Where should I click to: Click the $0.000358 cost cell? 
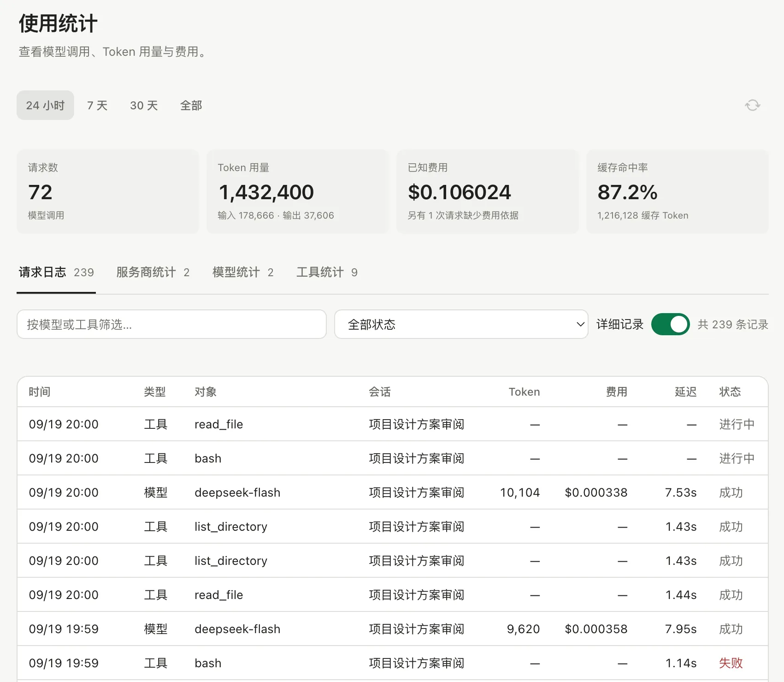(596, 629)
